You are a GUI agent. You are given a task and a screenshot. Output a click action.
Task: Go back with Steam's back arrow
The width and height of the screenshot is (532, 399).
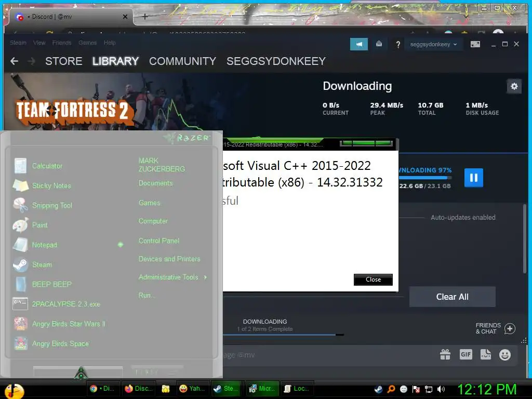(x=14, y=61)
